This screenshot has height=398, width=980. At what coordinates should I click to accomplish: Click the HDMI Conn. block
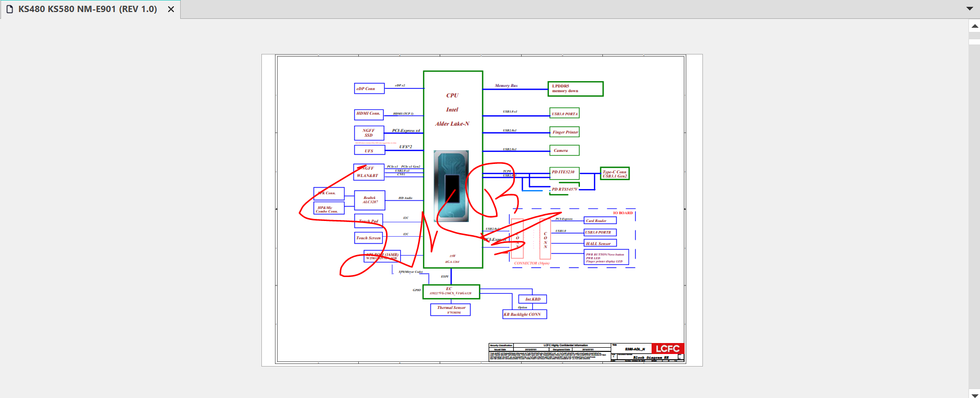coord(369,114)
